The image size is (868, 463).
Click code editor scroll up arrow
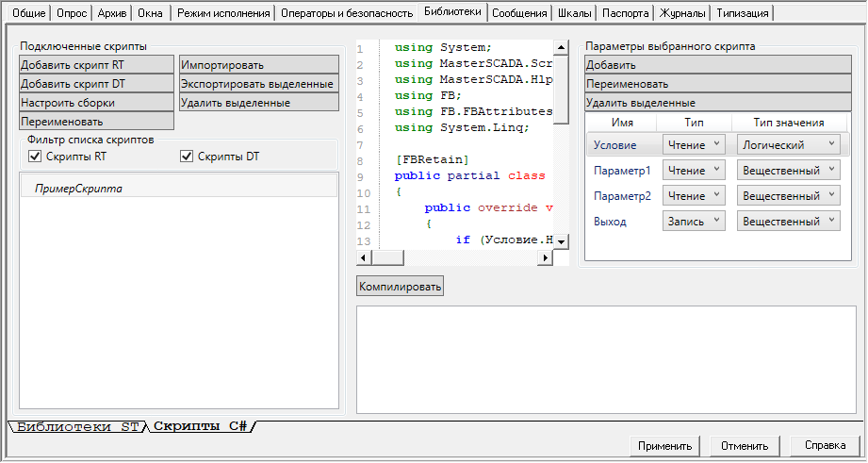(x=561, y=48)
